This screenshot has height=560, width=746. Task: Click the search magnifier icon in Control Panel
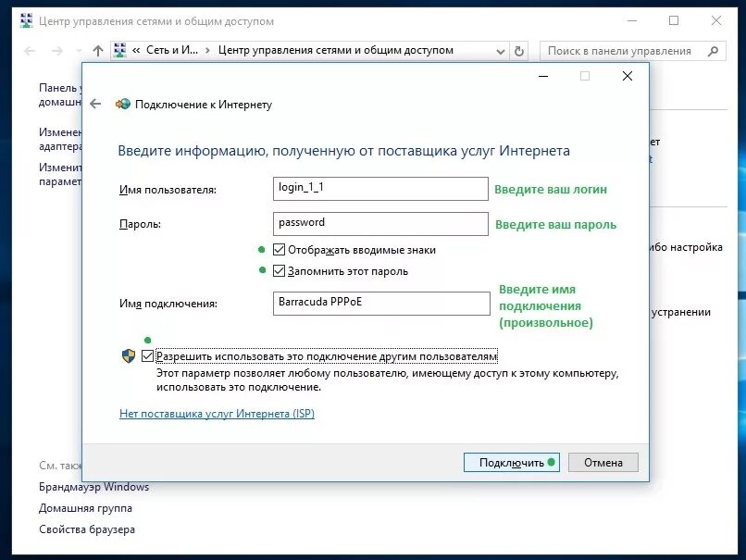(713, 51)
